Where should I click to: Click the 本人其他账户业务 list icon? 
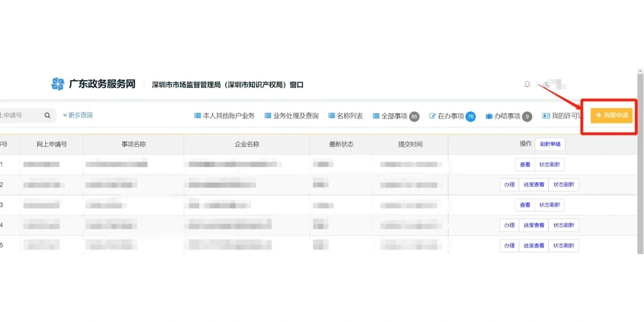[x=198, y=116]
